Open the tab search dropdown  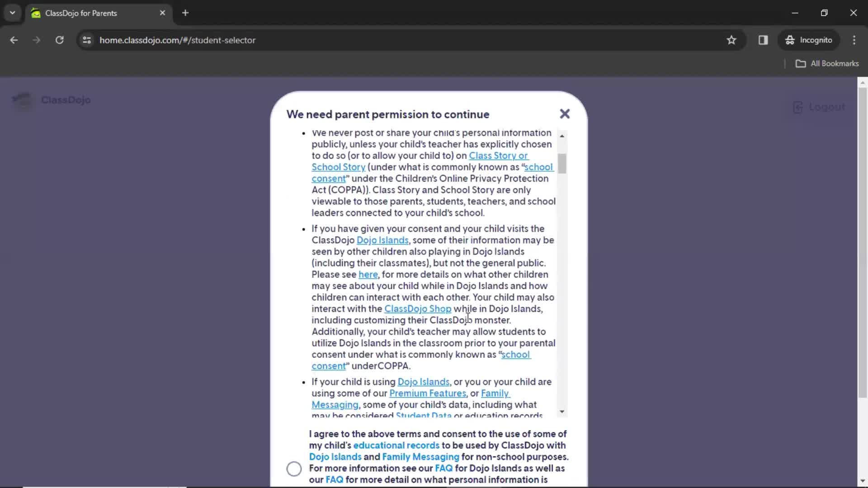coord(13,13)
